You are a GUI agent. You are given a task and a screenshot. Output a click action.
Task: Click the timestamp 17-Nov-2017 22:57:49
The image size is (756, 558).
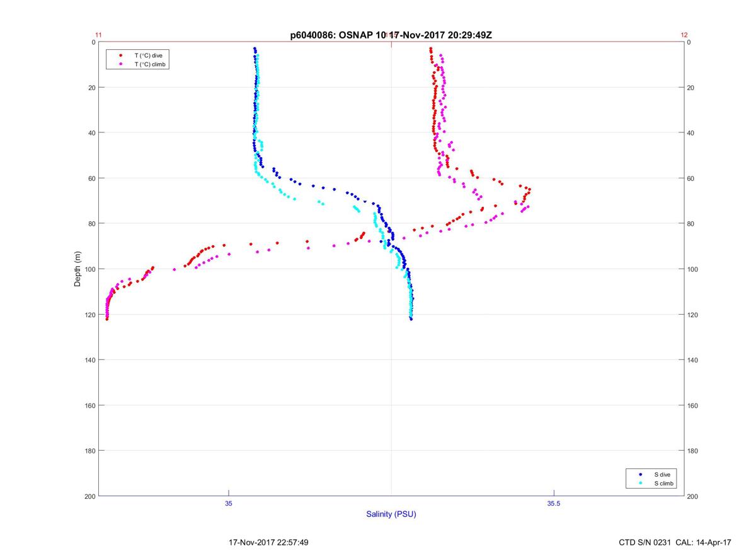tap(268, 542)
